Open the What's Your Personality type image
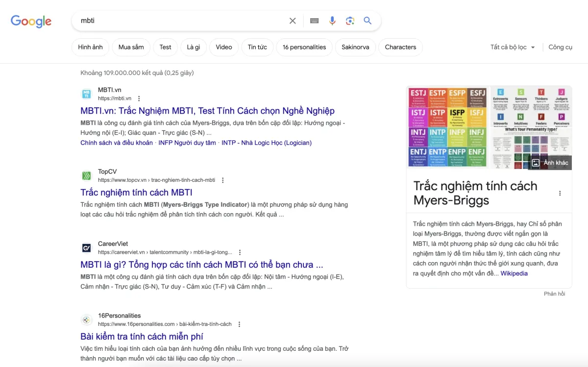This screenshot has width=588, height=367. [x=531, y=128]
